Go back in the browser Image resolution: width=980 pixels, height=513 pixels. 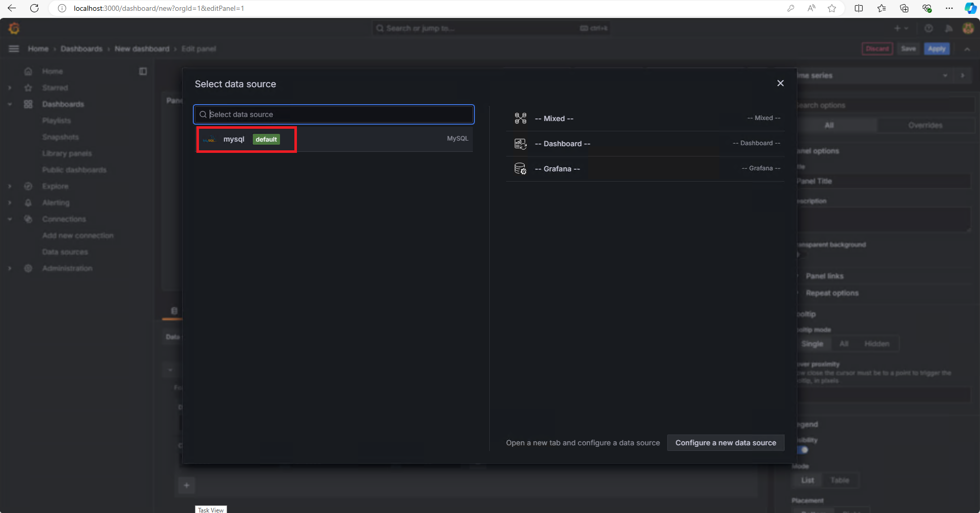12,8
